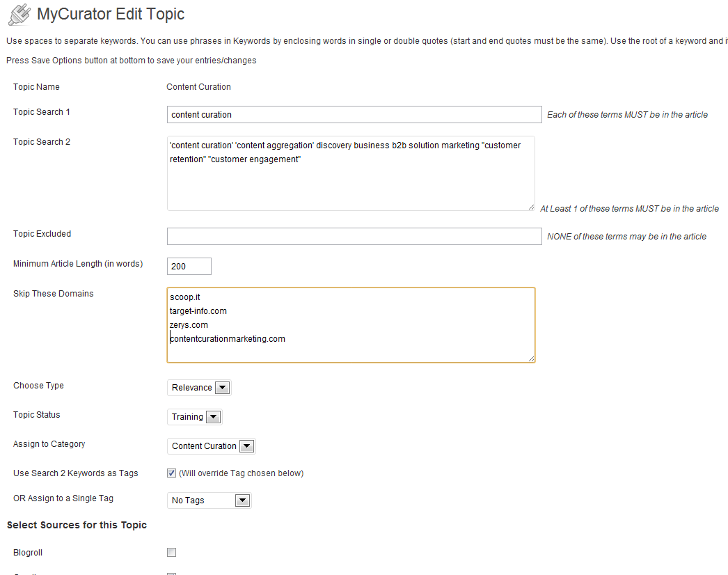The image size is (728, 575).
Task: Click the empty Topic Excluded field
Action: pos(354,237)
